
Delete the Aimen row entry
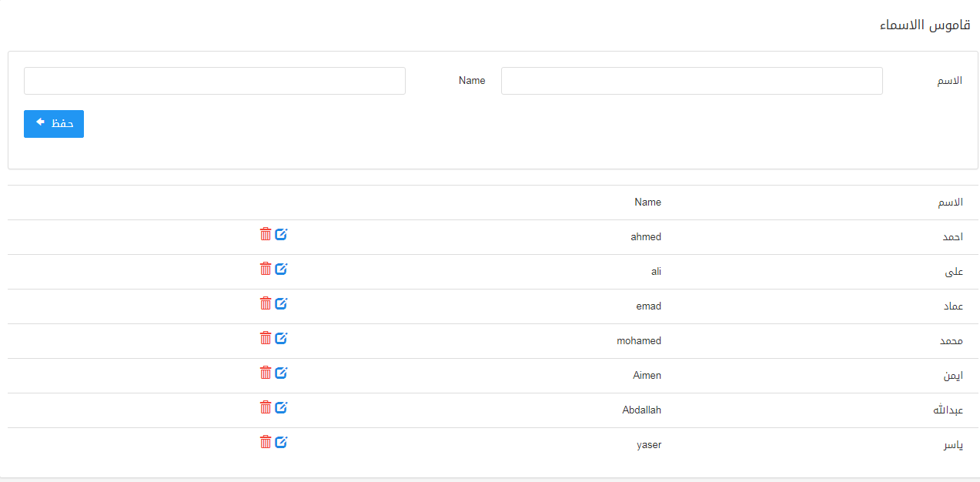266,373
